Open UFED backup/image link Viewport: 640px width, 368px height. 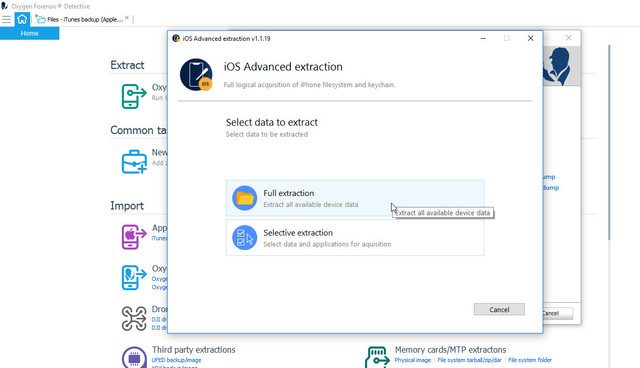(x=176, y=360)
